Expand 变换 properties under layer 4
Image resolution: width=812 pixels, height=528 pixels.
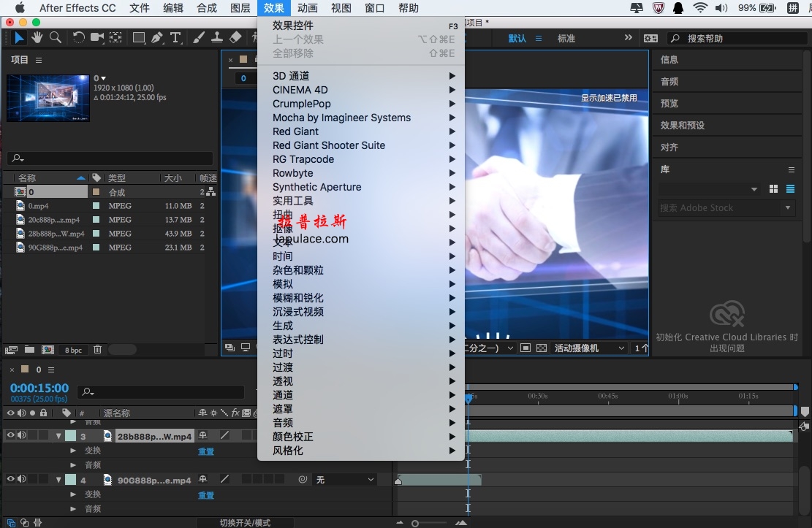[73, 494]
